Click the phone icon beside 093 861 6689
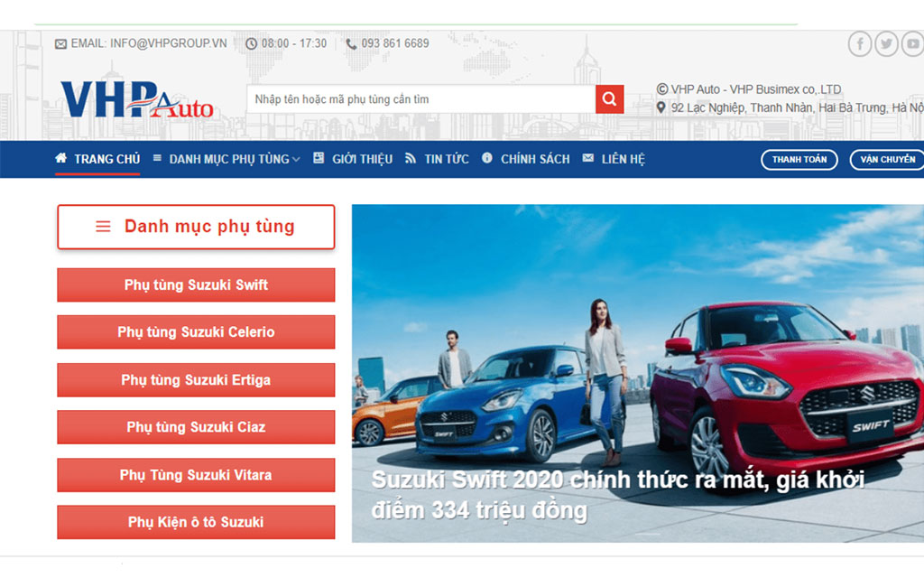 coord(351,44)
